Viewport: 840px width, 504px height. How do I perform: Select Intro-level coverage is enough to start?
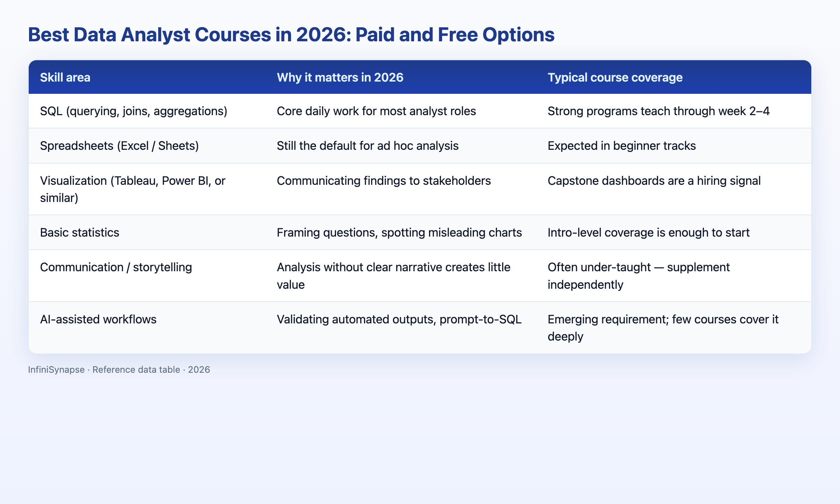pos(648,232)
